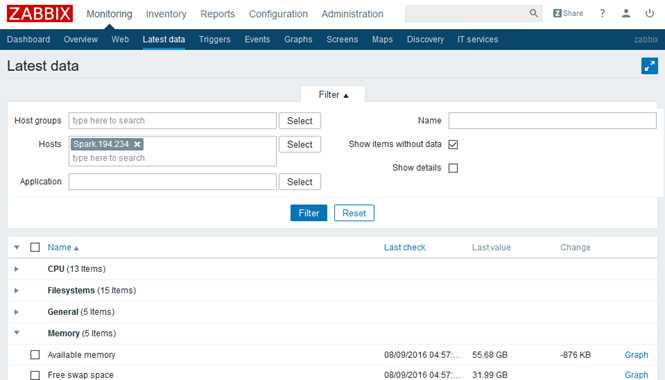This screenshot has height=380, width=665.
Task: Check the Free swap space checkbox
Action: coord(35,375)
